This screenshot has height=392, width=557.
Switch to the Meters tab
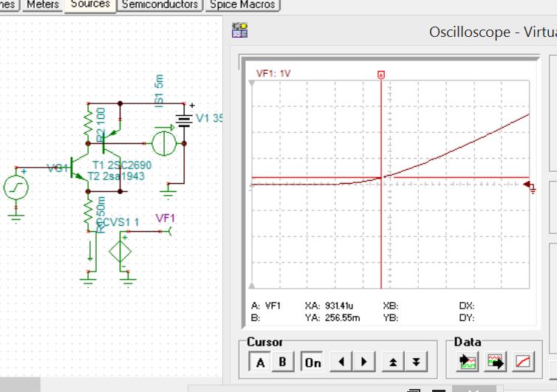[x=43, y=5]
